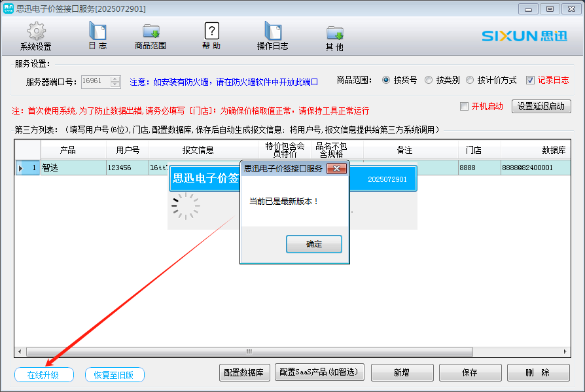Confirm the dialog with 确定
585x392 pixels.
point(313,244)
